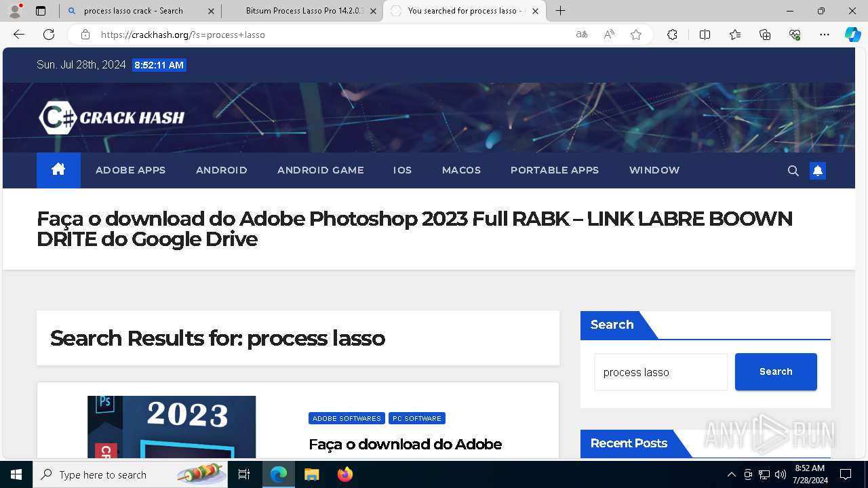Open the 'Faça o download do Adobe' post title

[405, 444]
